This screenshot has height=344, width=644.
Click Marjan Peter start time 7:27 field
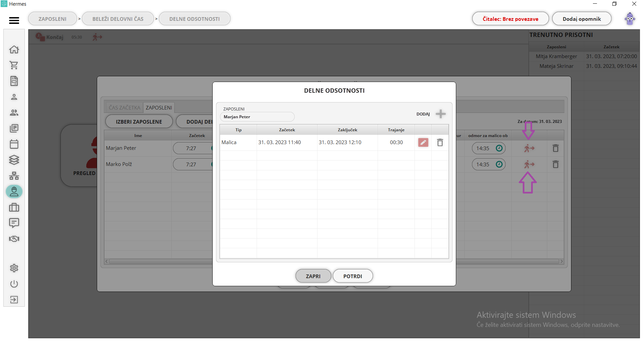coord(193,148)
